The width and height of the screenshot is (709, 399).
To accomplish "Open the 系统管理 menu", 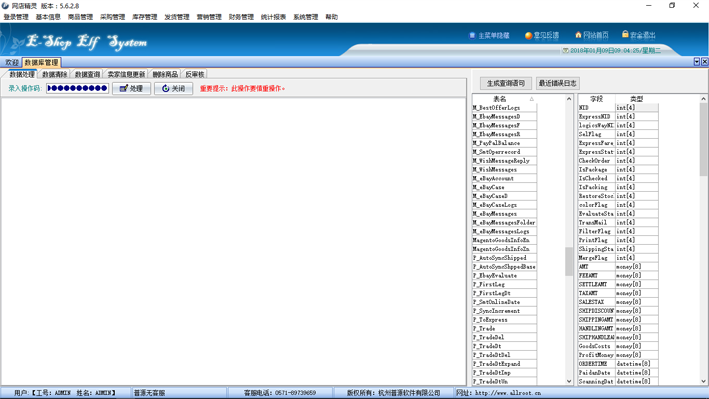I will 305,17.
